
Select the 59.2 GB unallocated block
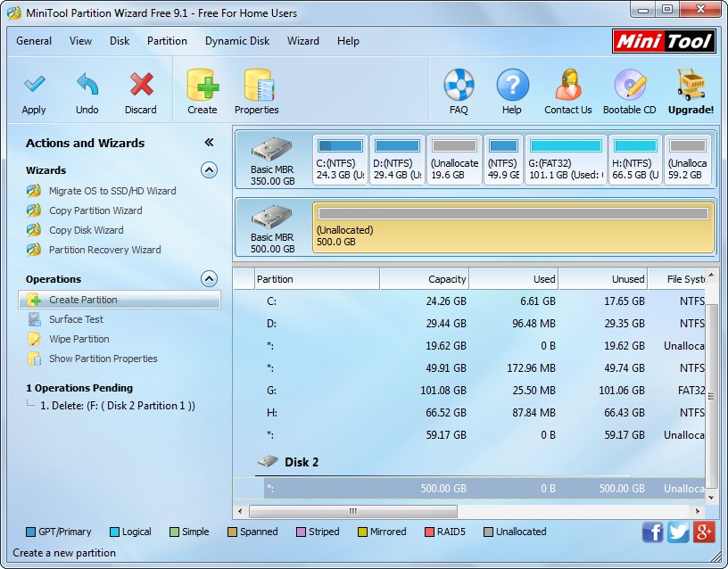click(688, 160)
